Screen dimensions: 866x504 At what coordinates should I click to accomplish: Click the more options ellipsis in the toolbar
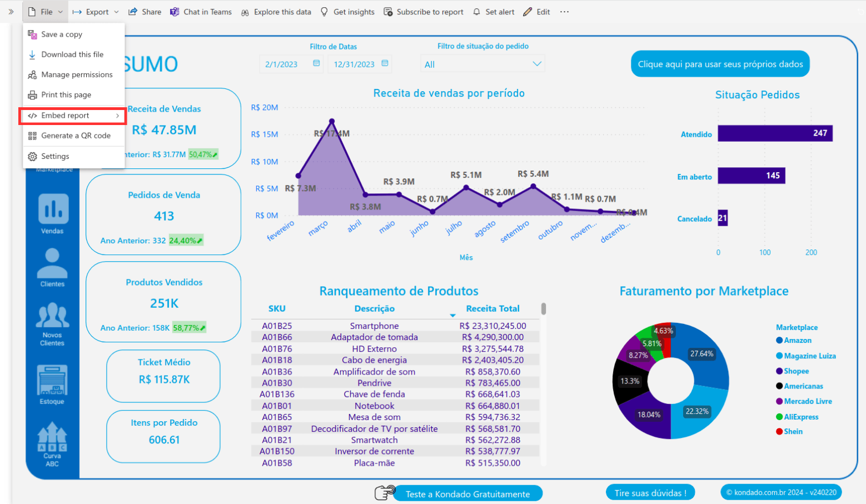click(565, 11)
